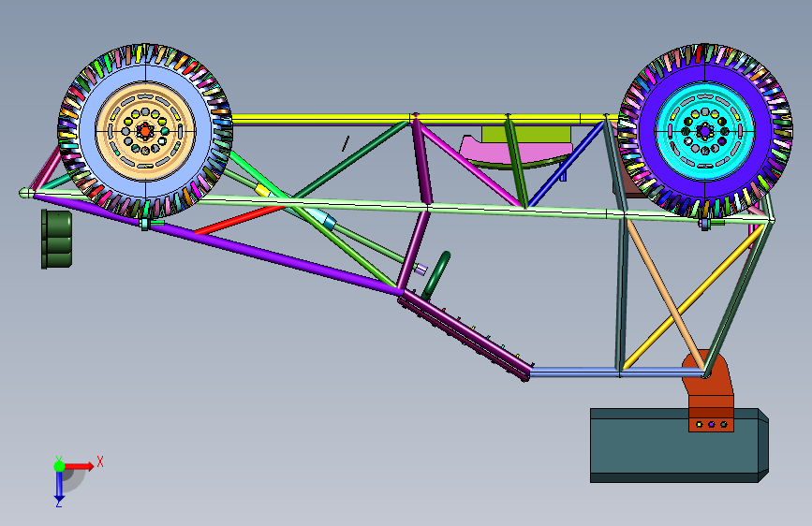Select the purple bolt on orange bracket

click(x=711, y=425)
